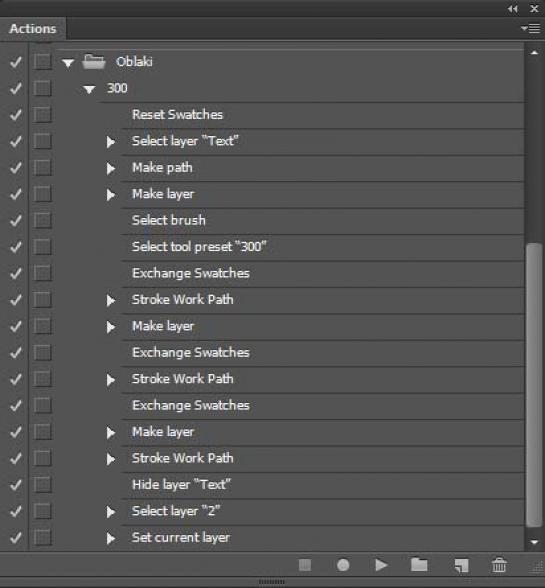Toggle dialog box for Make path
Viewport: 545px width, 588px height.
pos(42,168)
